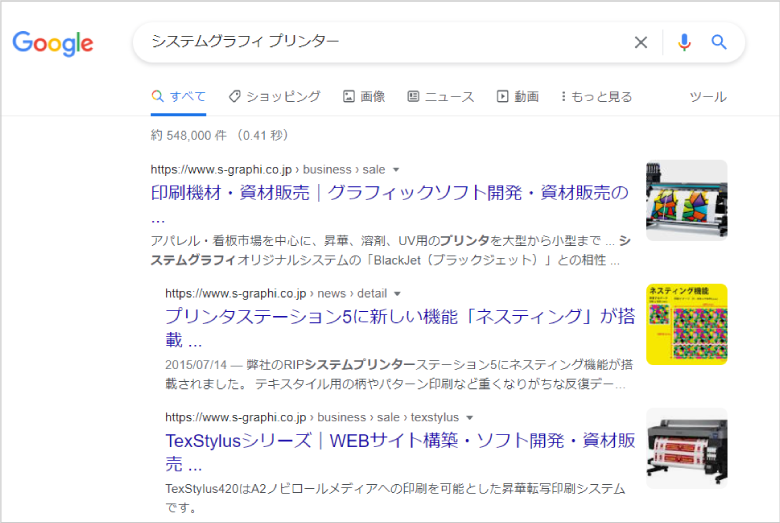Click the snippet date 2015/07/14

pos(196,365)
